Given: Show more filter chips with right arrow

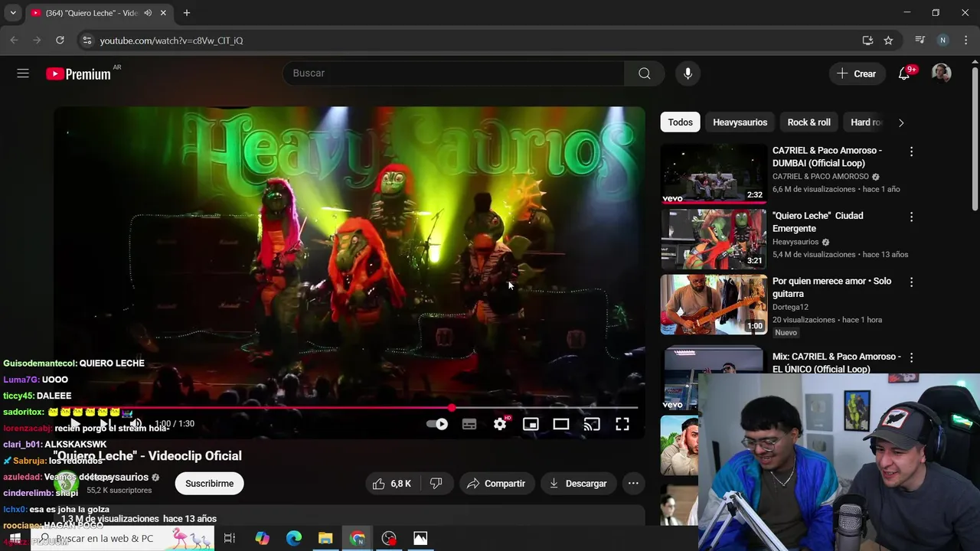Looking at the screenshot, I should click(x=901, y=122).
